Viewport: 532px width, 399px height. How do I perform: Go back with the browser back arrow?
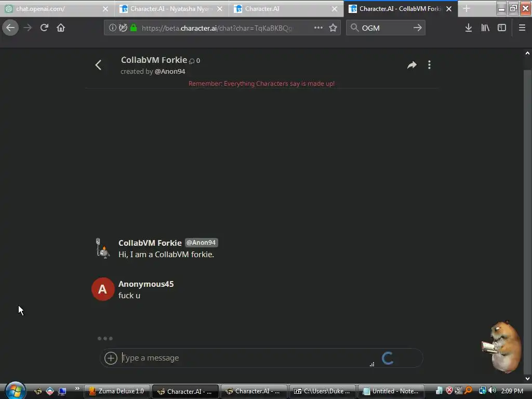coord(10,28)
